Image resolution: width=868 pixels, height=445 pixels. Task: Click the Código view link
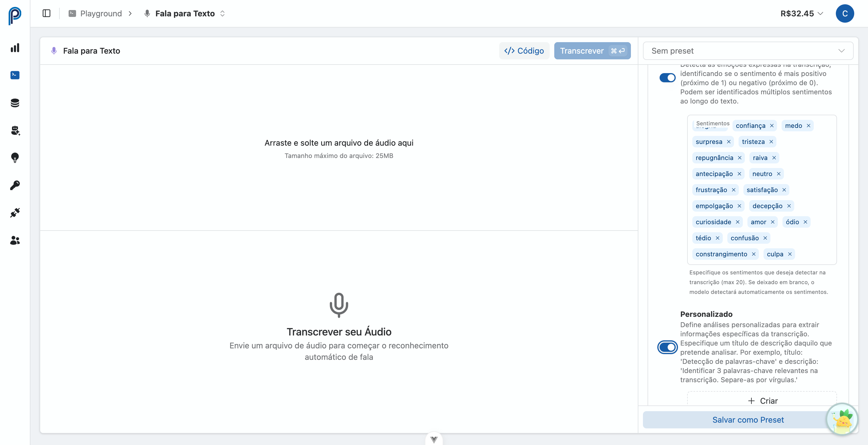[x=524, y=51]
